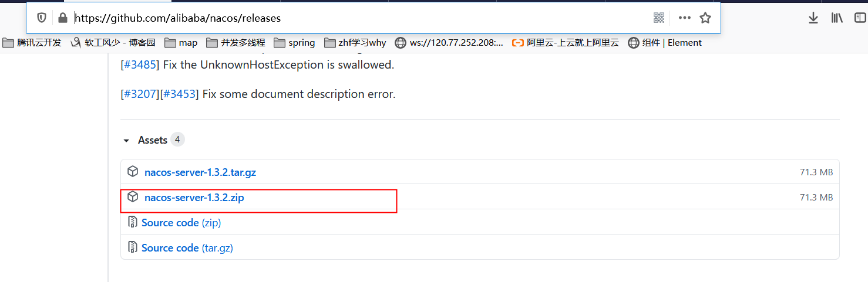Open the page actions three-dot menu
The width and height of the screenshot is (868, 282).
coord(684,18)
